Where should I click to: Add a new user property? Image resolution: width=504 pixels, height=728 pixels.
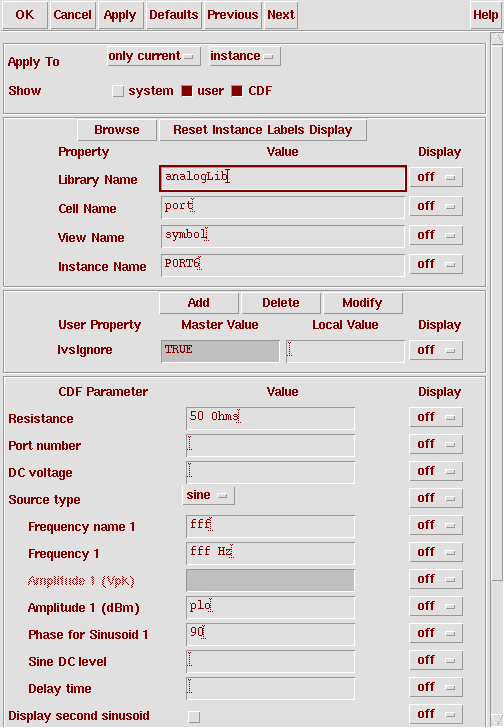click(199, 303)
